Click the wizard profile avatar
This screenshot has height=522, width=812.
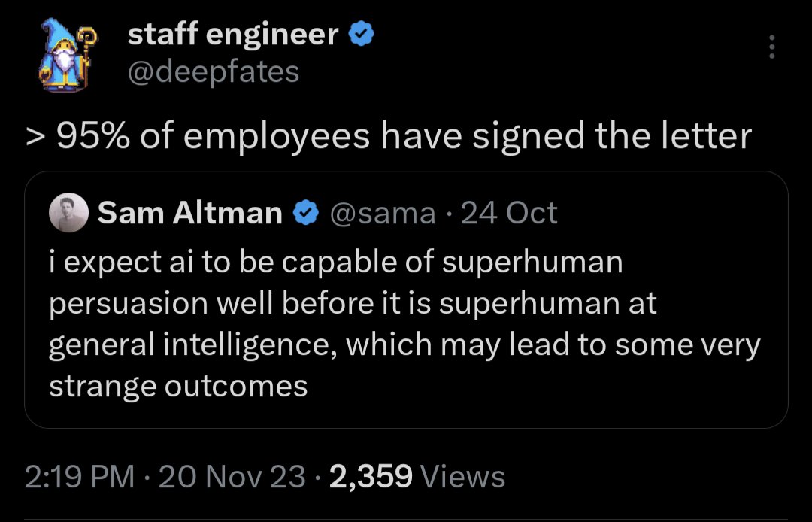point(68,56)
